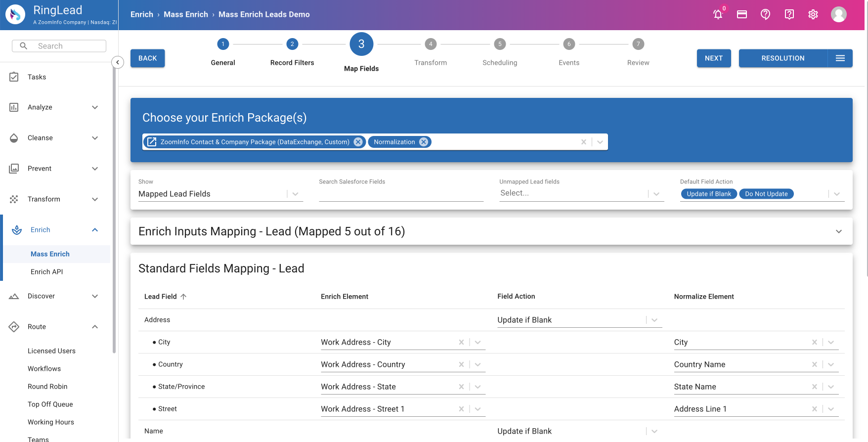The image size is (868, 442).
Task: Open the Default Field Action dropdown
Action: tap(836, 194)
